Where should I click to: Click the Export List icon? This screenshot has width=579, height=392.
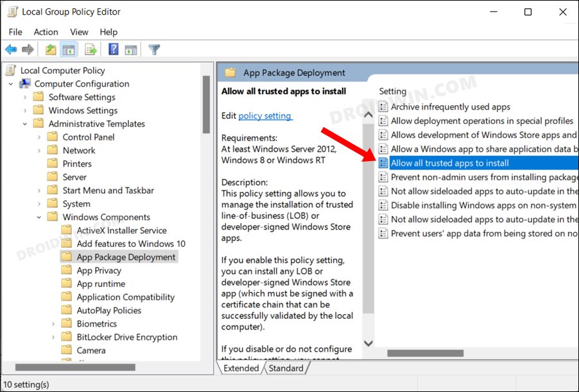click(90, 49)
